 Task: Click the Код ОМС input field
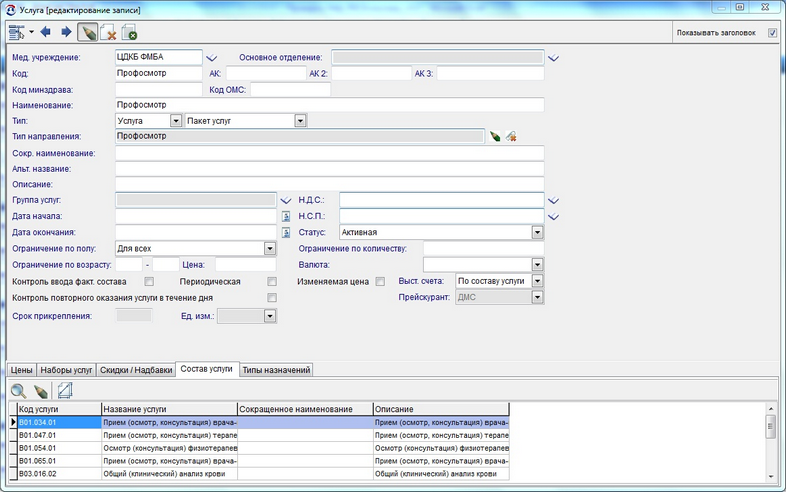(x=290, y=90)
